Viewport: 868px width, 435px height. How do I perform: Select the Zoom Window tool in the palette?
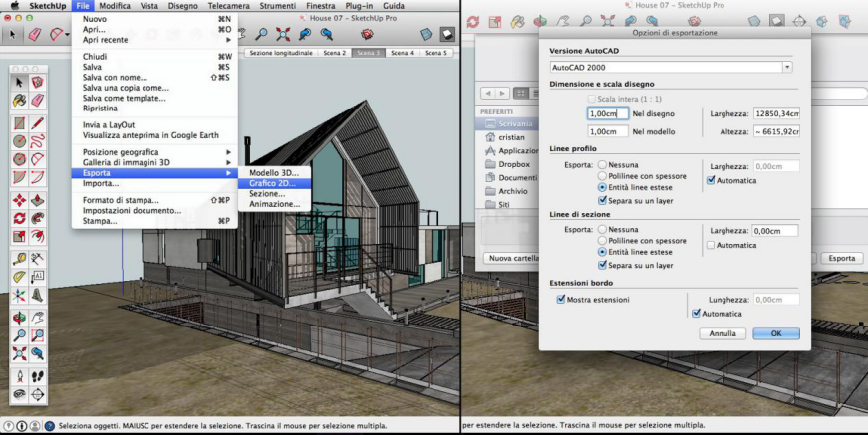click(37, 335)
